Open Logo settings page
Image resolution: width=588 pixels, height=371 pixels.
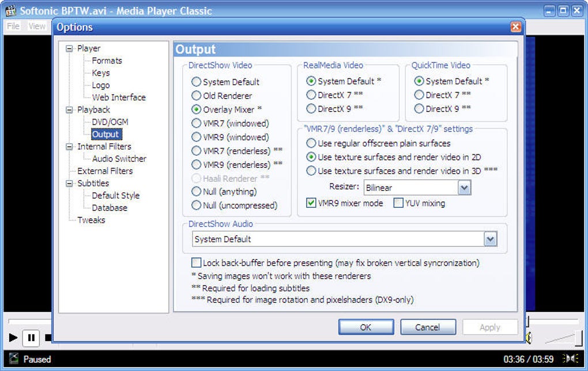(x=100, y=85)
